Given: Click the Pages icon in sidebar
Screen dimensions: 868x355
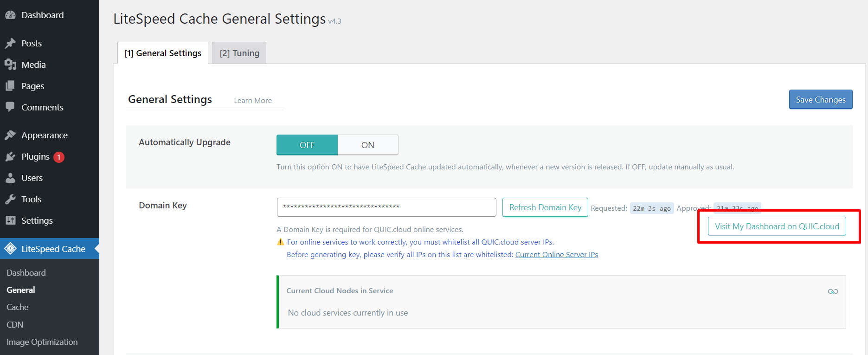Looking at the screenshot, I should point(10,86).
